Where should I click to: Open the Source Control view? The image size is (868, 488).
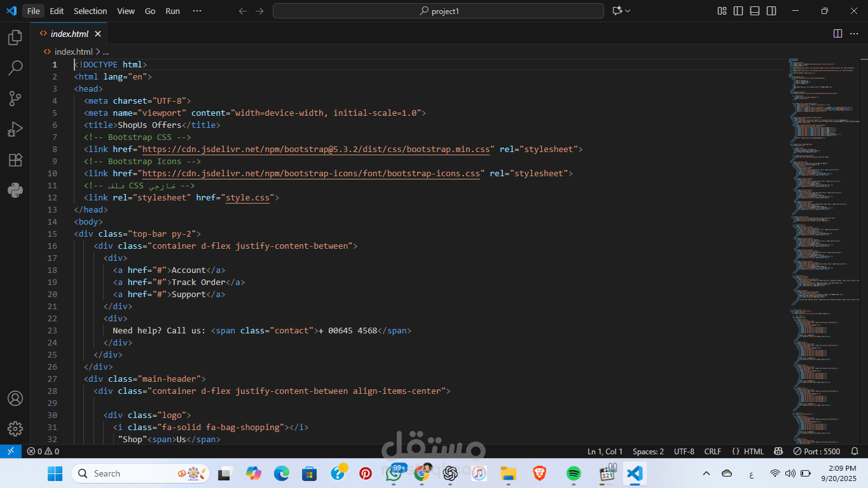(x=15, y=98)
